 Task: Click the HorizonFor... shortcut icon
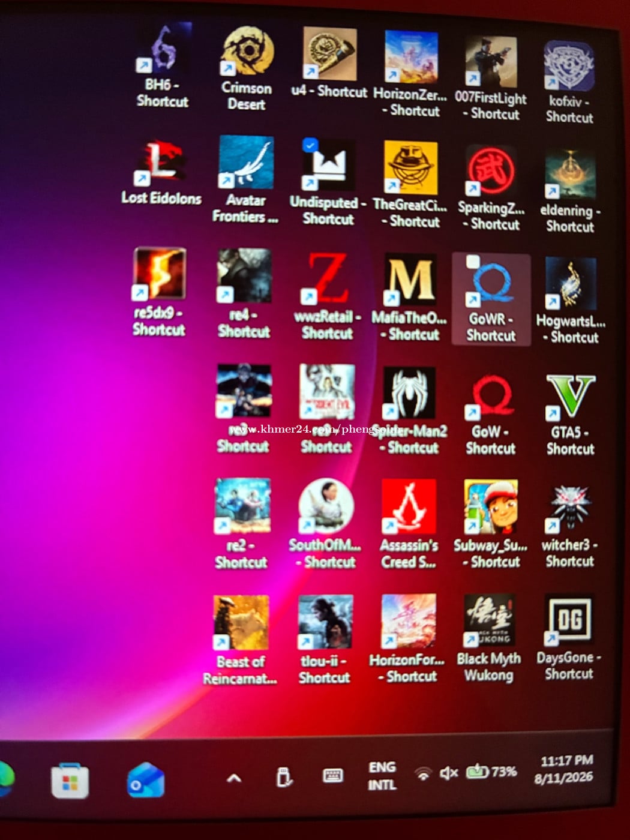409,622
